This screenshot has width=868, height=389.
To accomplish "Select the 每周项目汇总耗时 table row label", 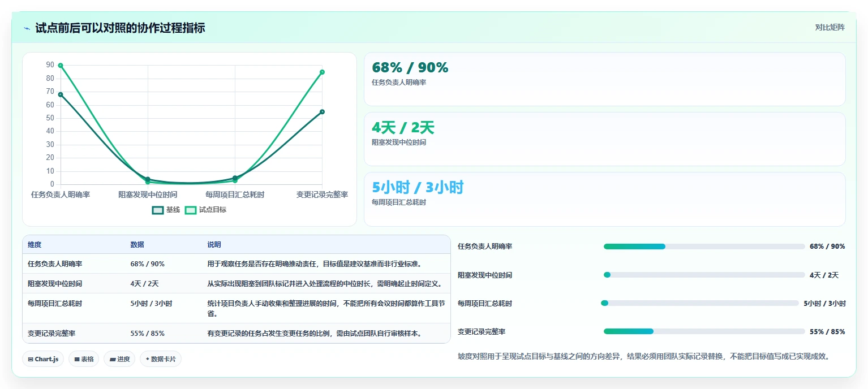I will click(x=55, y=304).
